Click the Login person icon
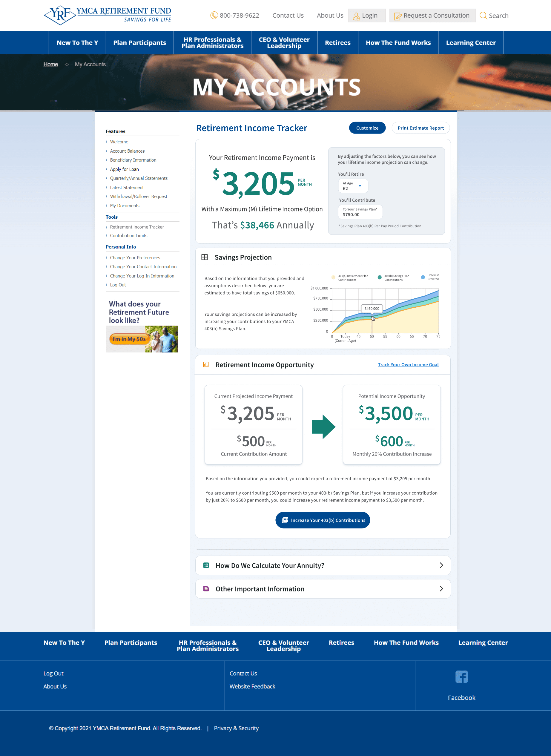Image resolution: width=551 pixels, height=756 pixels. (357, 16)
